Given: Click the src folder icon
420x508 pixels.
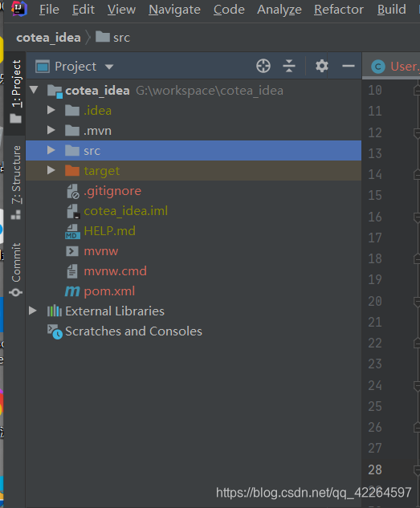Looking at the screenshot, I should pos(72,151).
